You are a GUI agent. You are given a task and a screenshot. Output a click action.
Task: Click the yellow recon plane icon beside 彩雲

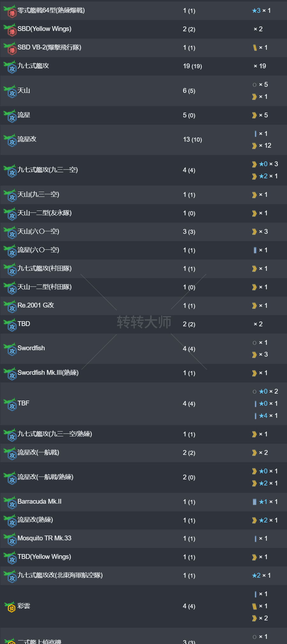(10, 607)
